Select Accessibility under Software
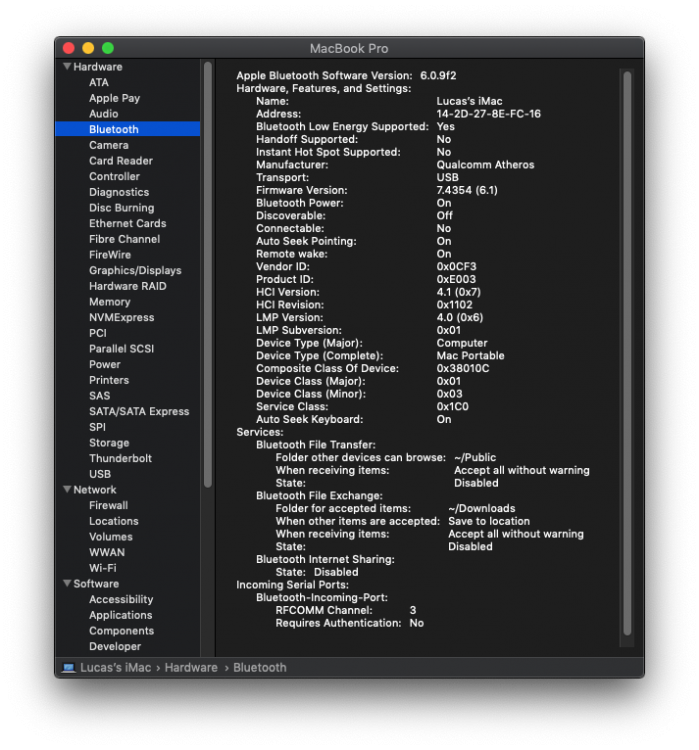 (121, 599)
